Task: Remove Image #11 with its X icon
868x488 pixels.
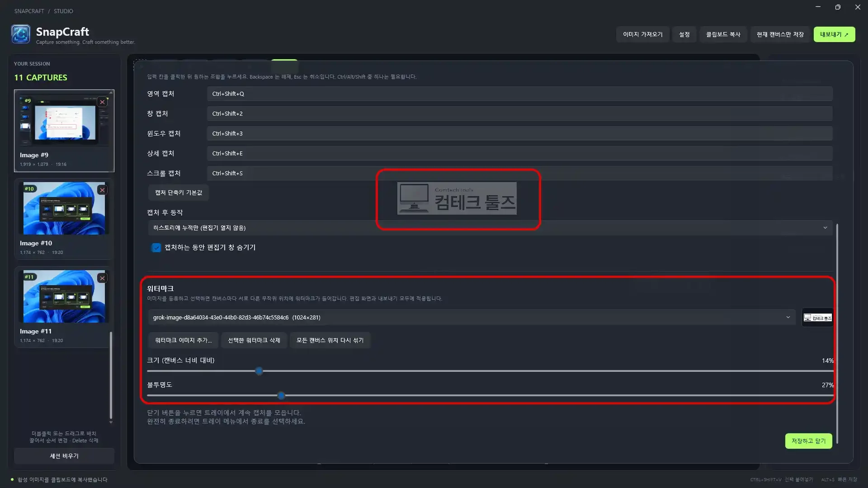Action: (103, 278)
